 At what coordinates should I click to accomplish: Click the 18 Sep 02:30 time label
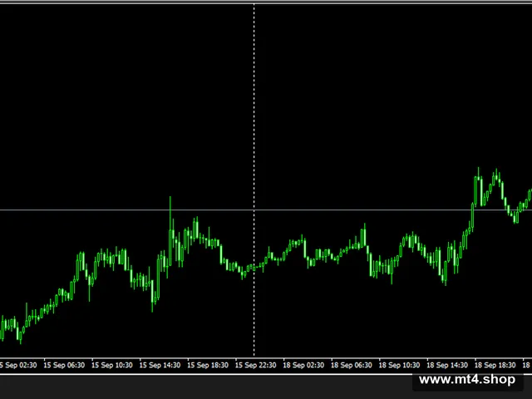303,366
